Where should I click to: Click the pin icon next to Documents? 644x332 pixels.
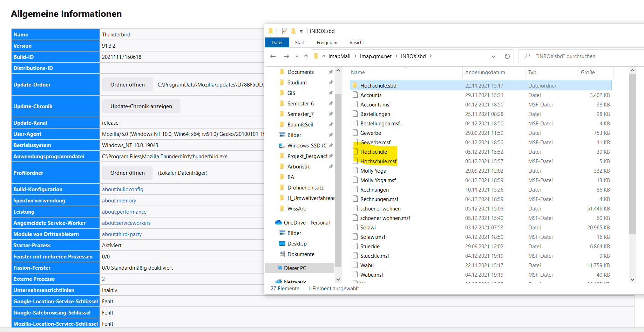pyautogui.click(x=330, y=72)
